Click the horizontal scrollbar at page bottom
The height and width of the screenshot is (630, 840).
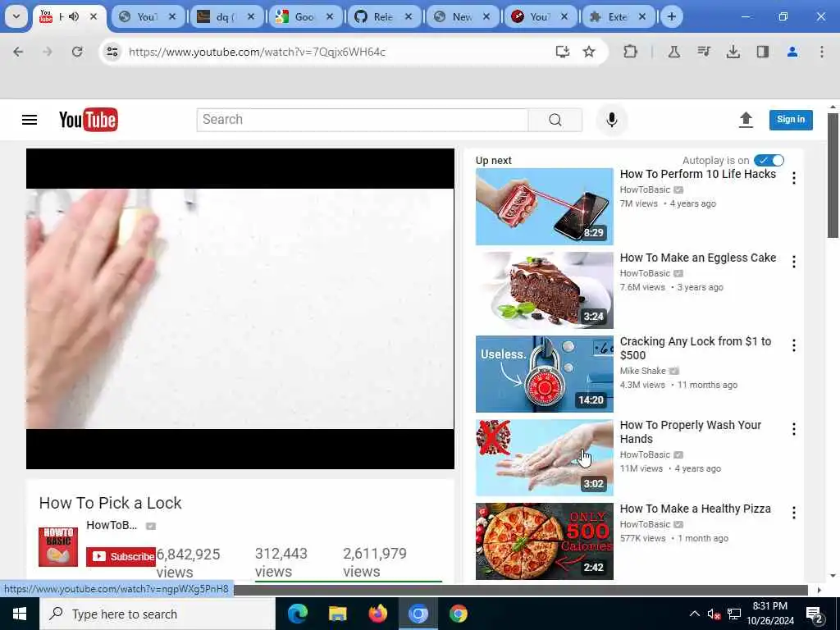coord(519,590)
